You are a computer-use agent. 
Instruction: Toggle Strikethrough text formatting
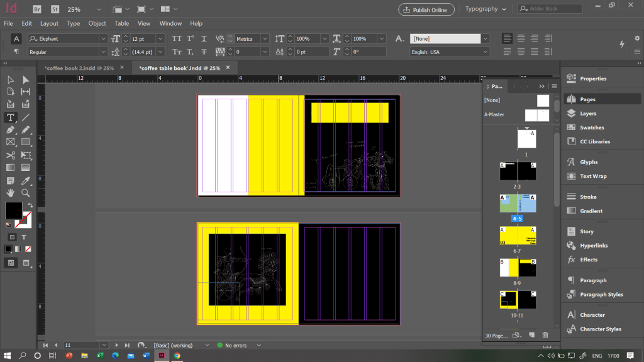point(204,52)
